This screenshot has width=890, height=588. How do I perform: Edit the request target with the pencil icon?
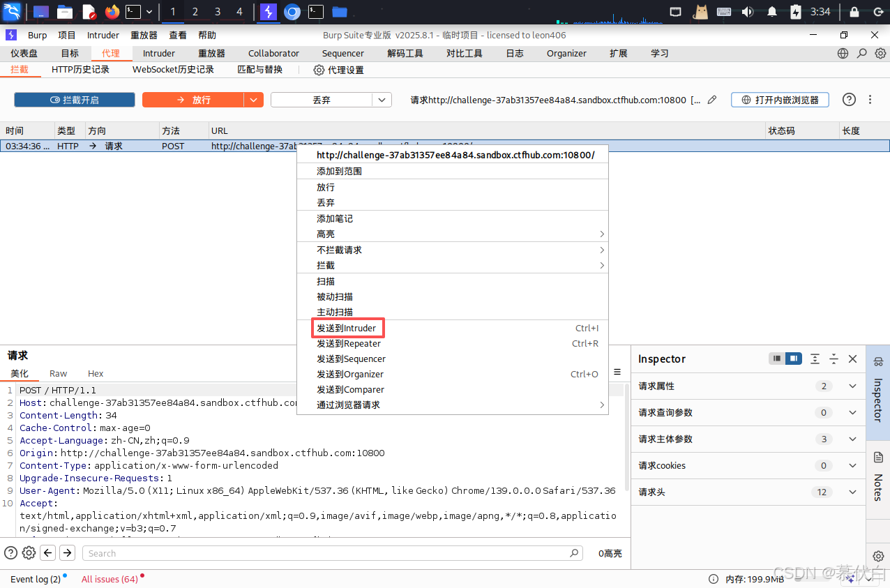[712, 100]
